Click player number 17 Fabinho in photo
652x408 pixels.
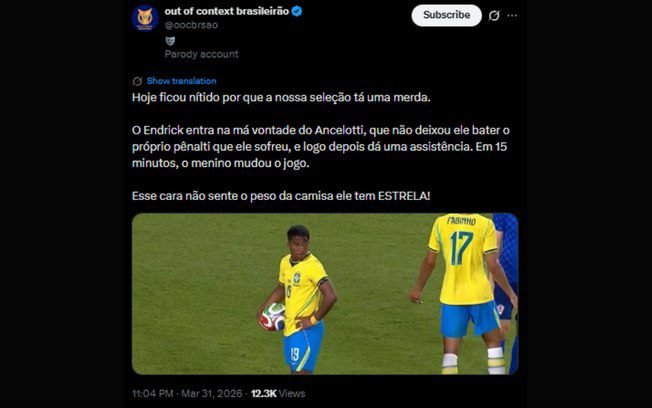(466, 291)
